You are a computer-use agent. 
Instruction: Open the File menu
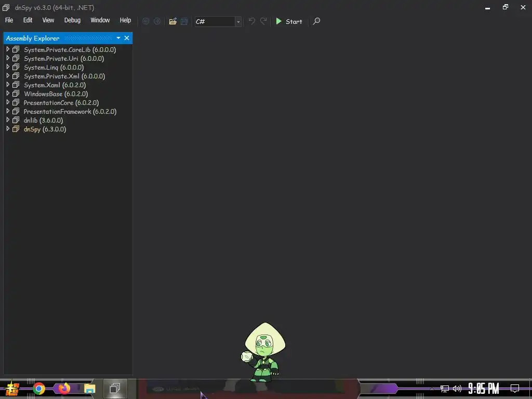tap(9, 20)
